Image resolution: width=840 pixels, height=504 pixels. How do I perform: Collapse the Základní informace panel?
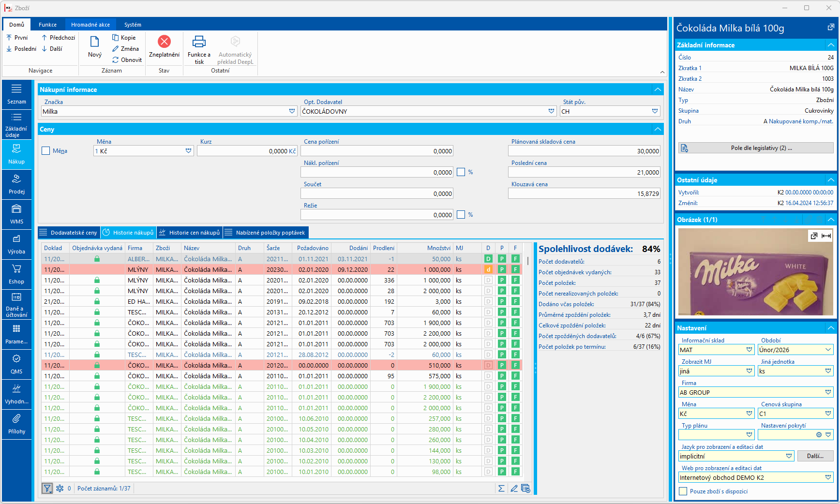point(831,45)
